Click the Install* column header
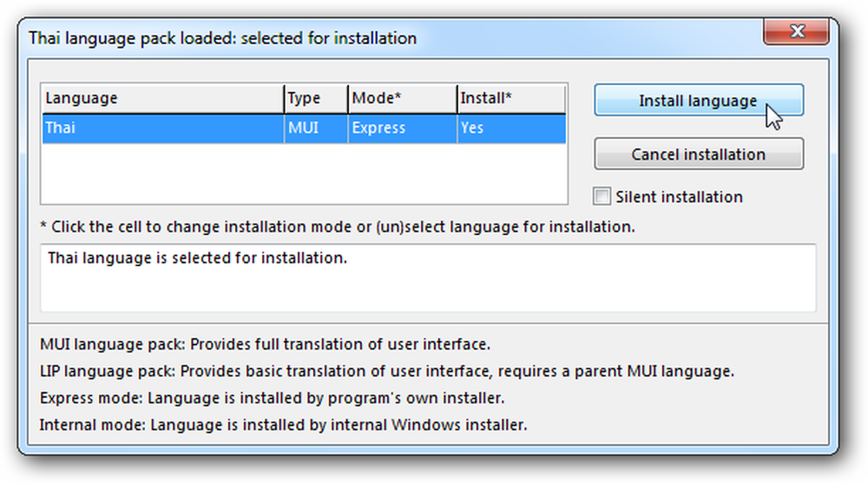Screen dimensions: 868x484 (511, 99)
